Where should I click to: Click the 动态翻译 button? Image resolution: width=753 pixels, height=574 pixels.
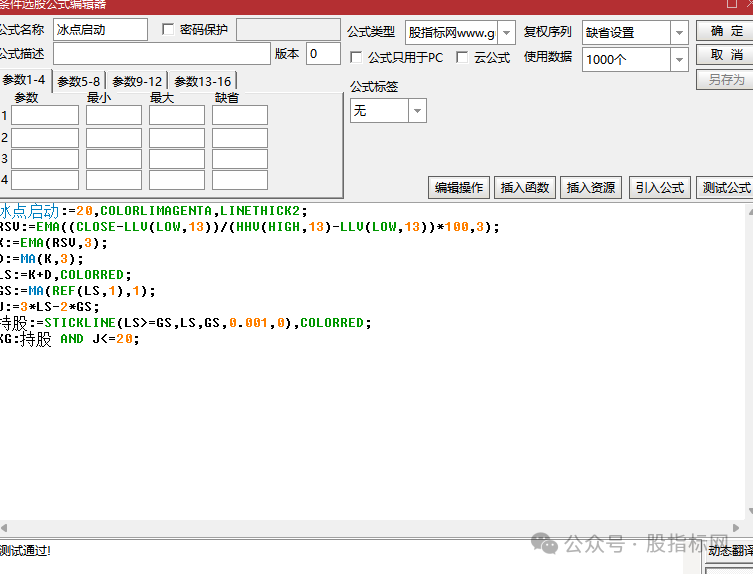[x=729, y=551]
